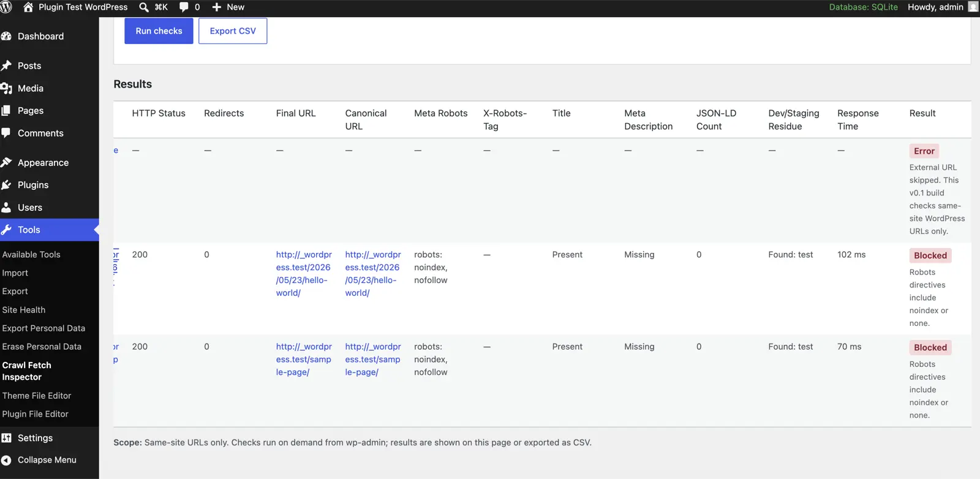Click the New link in admin bar
Viewport: 980px width, 479px height.
[x=236, y=7]
